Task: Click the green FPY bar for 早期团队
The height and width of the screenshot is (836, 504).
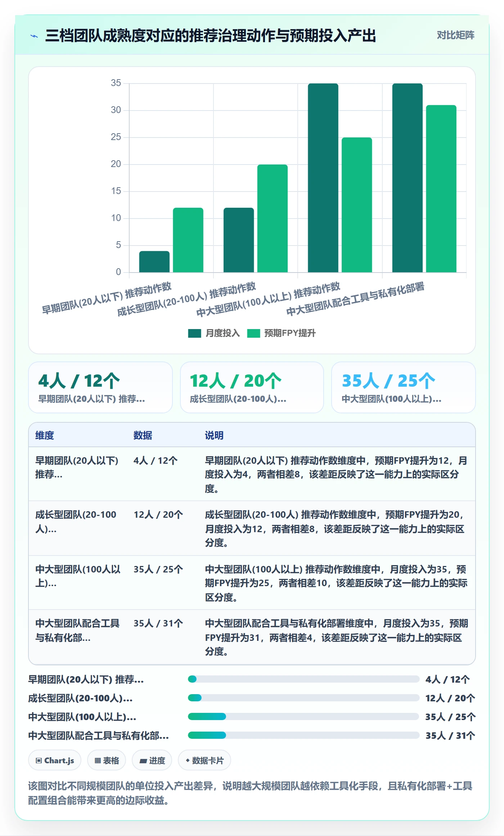Action: (x=188, y=240)
